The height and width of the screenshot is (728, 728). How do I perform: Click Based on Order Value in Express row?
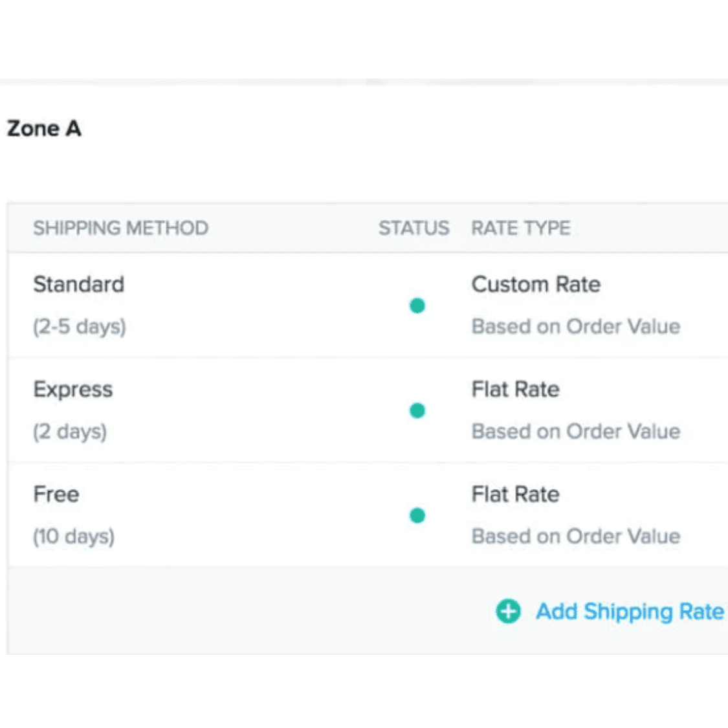(576, 432)
